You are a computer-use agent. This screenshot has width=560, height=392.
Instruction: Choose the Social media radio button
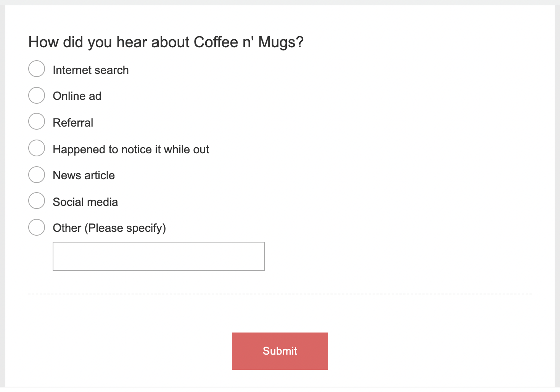click(37, 201)
